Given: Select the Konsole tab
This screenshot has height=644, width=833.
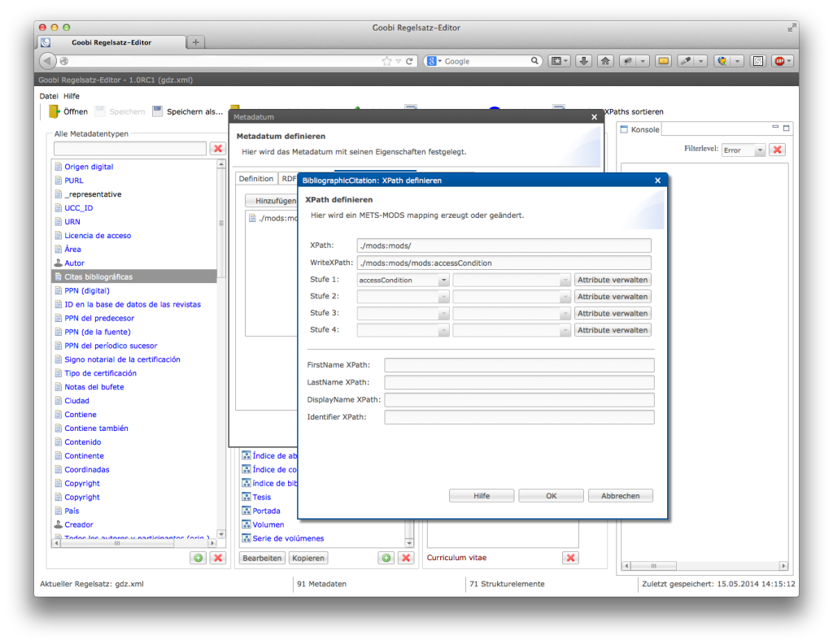Looking at the screenshot, I should [x=639, y=129].
